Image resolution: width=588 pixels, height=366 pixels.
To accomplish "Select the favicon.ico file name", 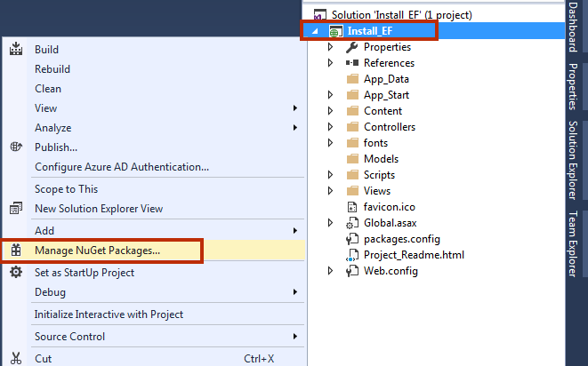I will [x=390, y=207].
